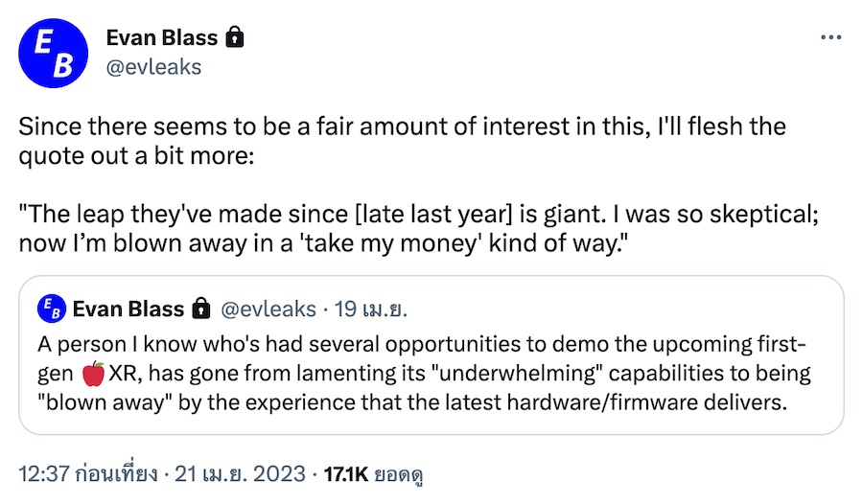Click the @evleaks handle under the main name
The image size is (863, 504).
tap(152, 67)
